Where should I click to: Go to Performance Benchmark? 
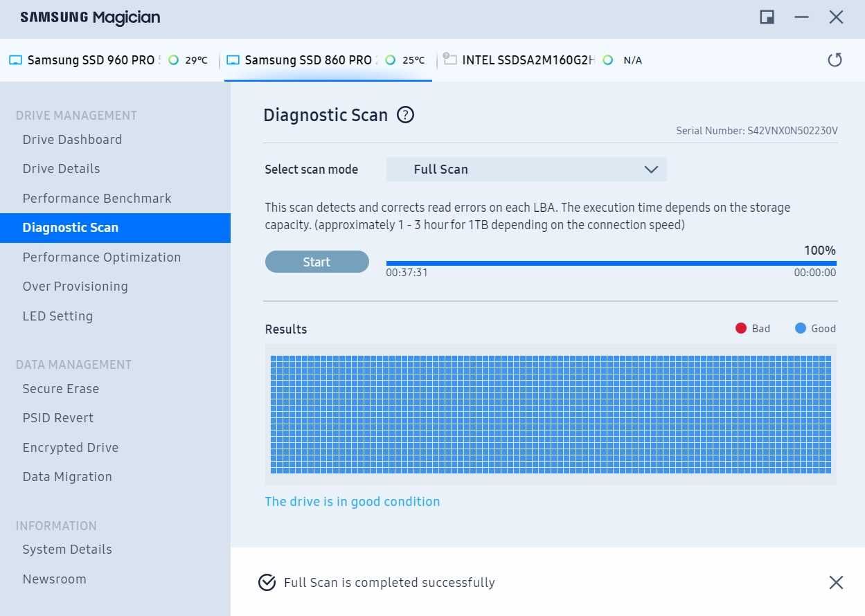tap(97, 199)
